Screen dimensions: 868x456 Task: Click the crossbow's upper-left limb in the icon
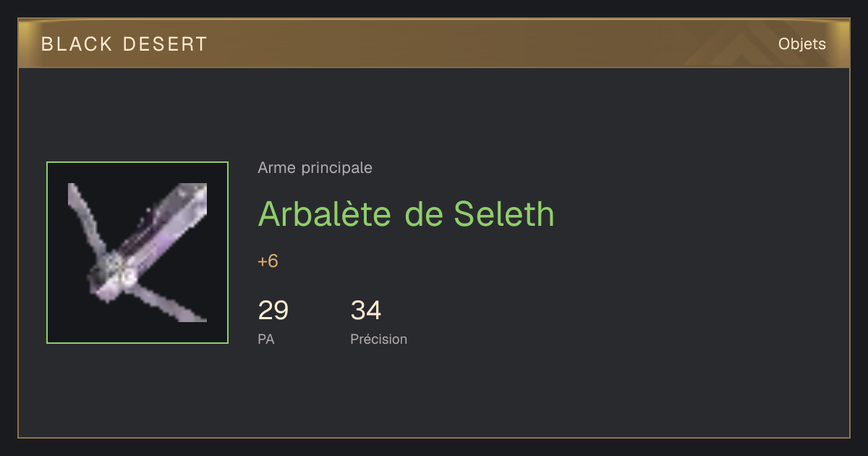pyautogui.click(x=85, y=217)
